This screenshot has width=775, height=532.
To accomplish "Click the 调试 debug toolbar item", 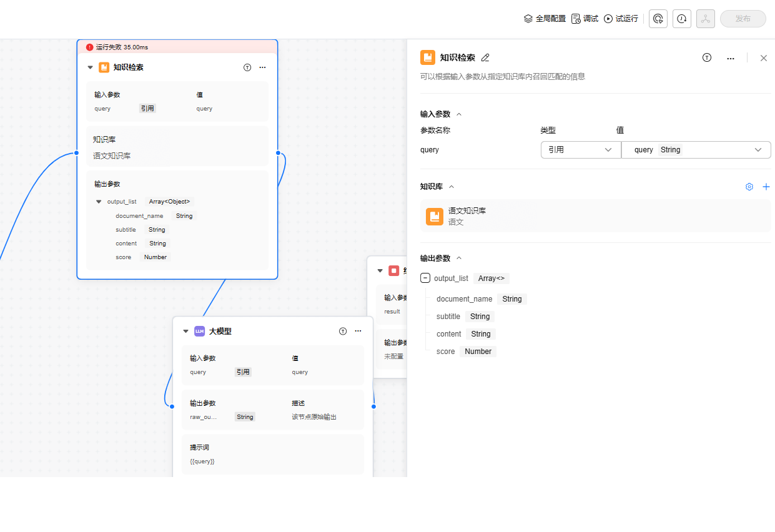I will (x=585, y=19).
